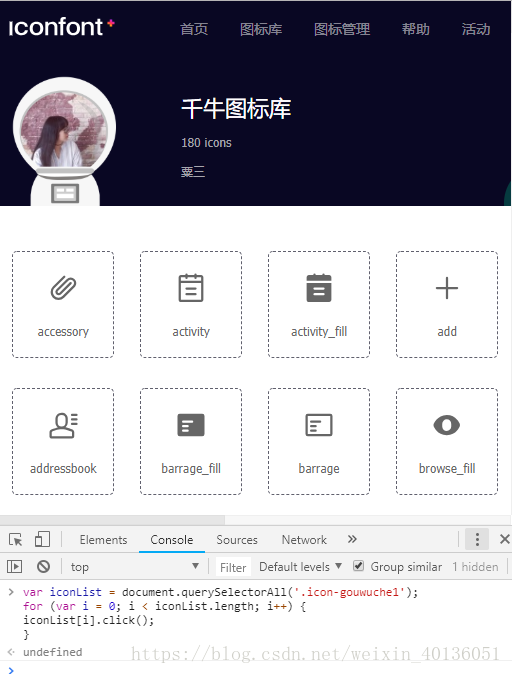Viewport: 512px width, 674px height.
Task: Select the activity notepad icon
Action: 191,288
